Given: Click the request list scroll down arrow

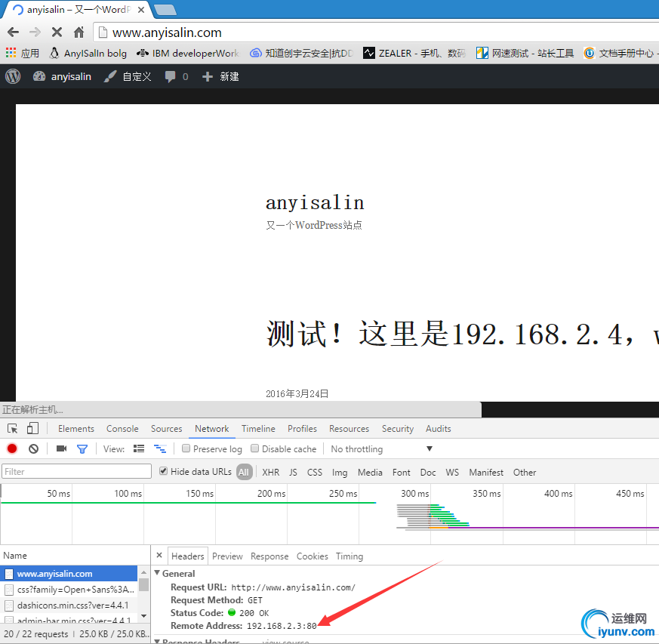Looking at the screenshot, I should tap(143, 616).
